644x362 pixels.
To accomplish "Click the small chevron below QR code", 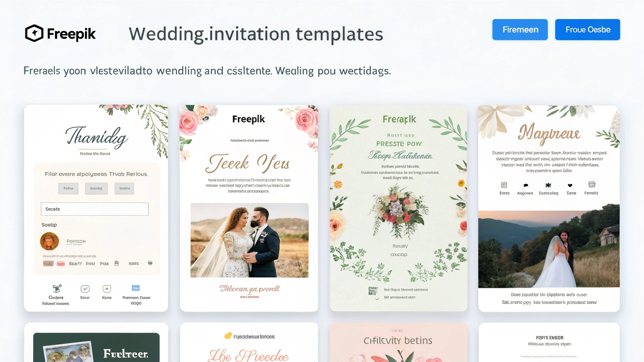I will (x=377, y=299).
